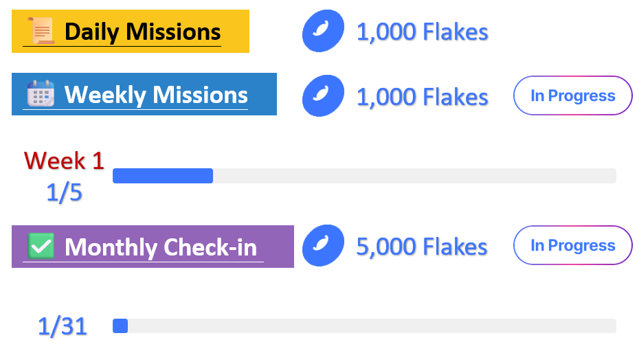The height and width of the screenshot is (364, 639).
Task: Click the 1/31 monthly check-in counter
Action: (x=63, y=326)
